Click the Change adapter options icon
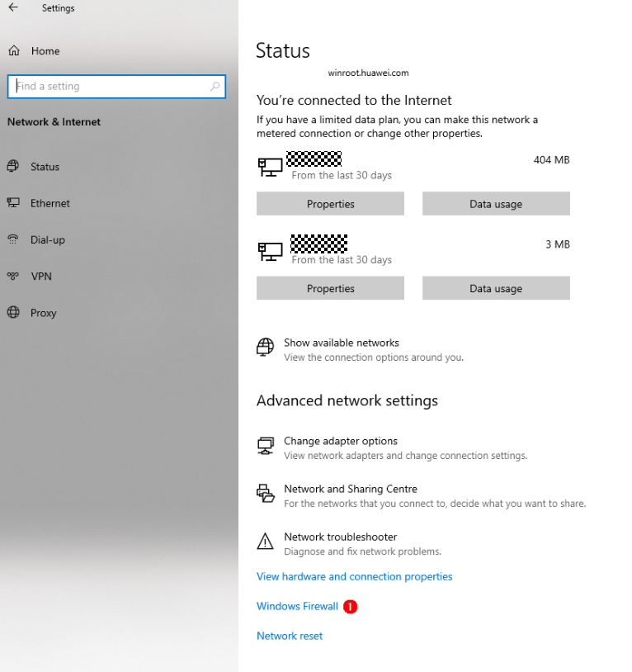This screenshot has width=632, height=672. pos(265,447)
